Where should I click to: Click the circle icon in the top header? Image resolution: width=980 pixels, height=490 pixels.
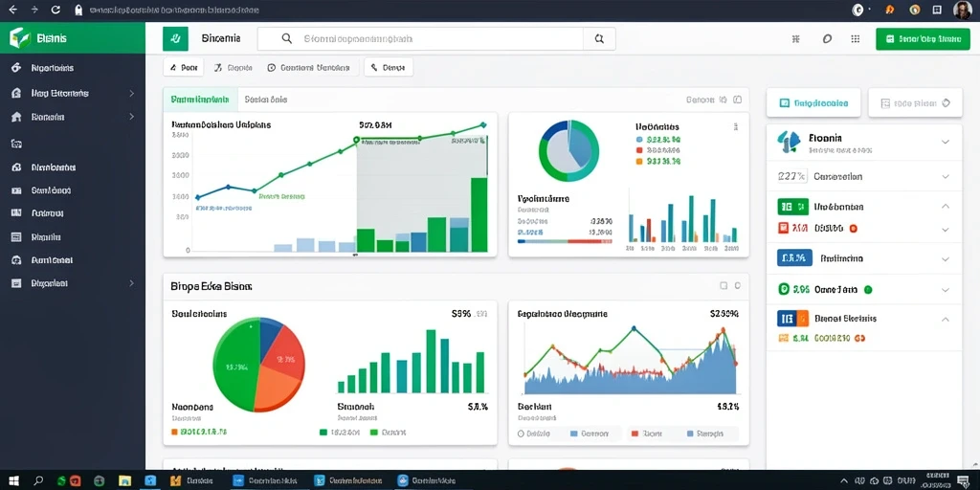[x=827, y=38]
